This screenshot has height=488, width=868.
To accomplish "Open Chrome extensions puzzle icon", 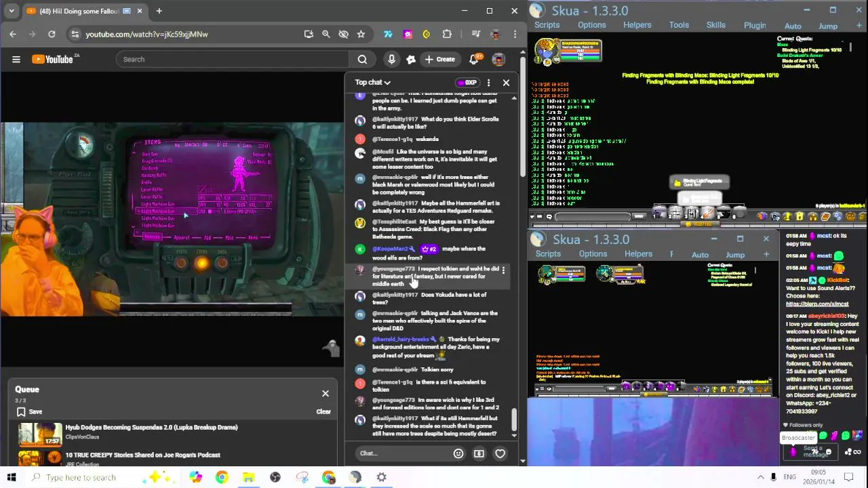I will [x=447, y=34].
